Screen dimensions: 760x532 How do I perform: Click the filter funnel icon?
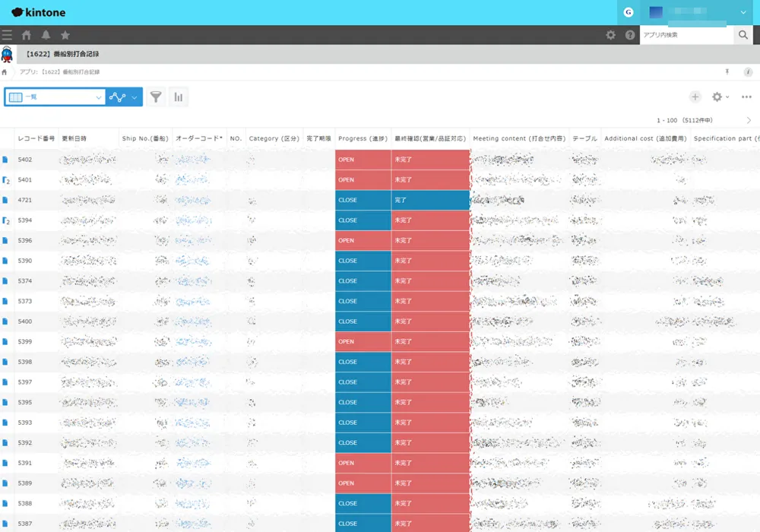click(156, 97)
